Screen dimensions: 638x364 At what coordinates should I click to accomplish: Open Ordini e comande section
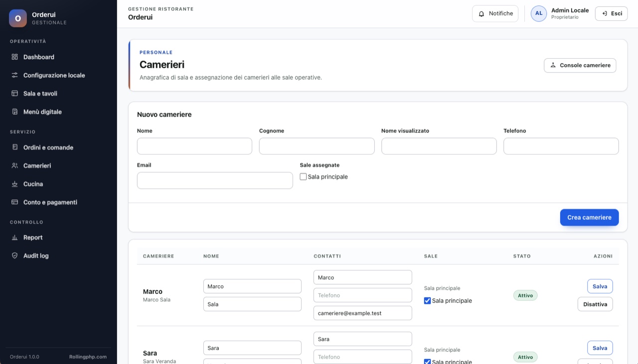pyautogui.click(x=58, y=148)
